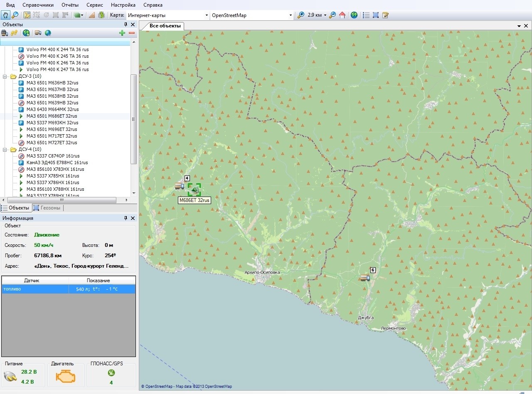Click the green plus add object icon
This screenshot has width=532, height=394.
point(122,33)
